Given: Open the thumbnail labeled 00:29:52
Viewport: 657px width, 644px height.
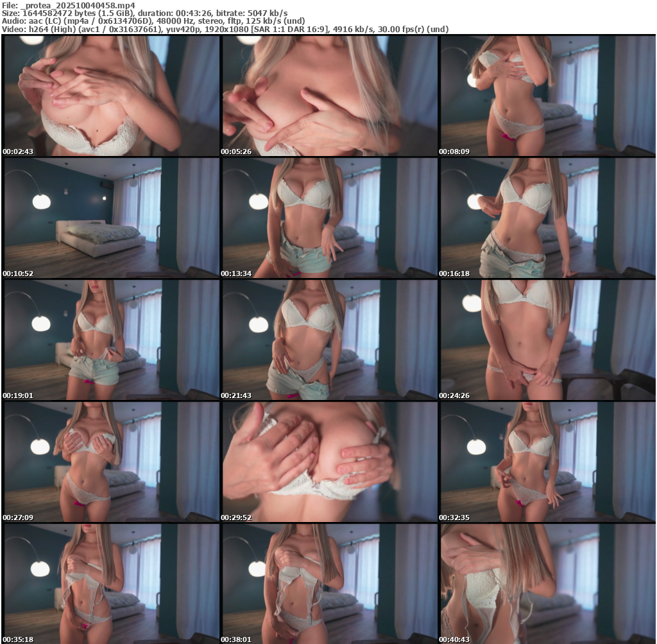Looking at the screenshot, I should (x=329, y=462).
